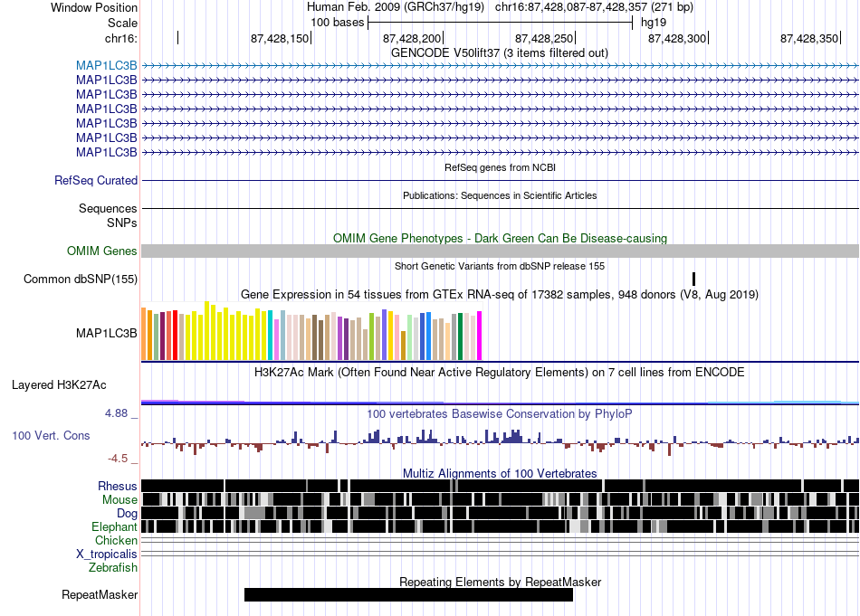
Task: Open 'Repeating Elements by RepeatMasker' title
Action: (500, 582)
